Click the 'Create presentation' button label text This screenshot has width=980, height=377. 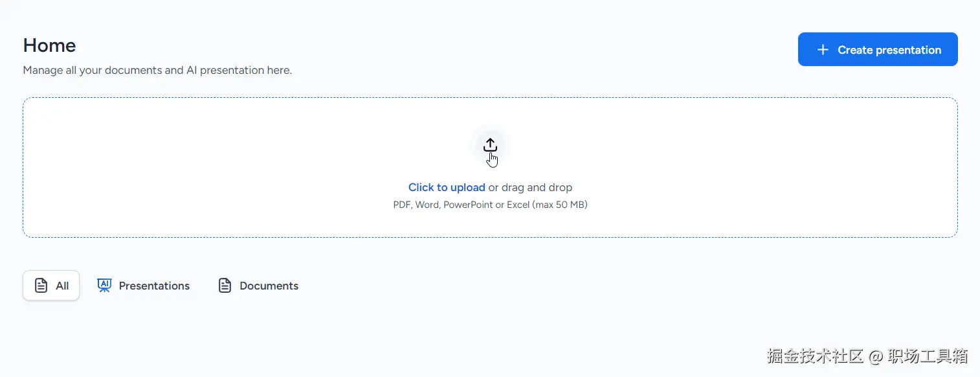[x=889, y=50]
